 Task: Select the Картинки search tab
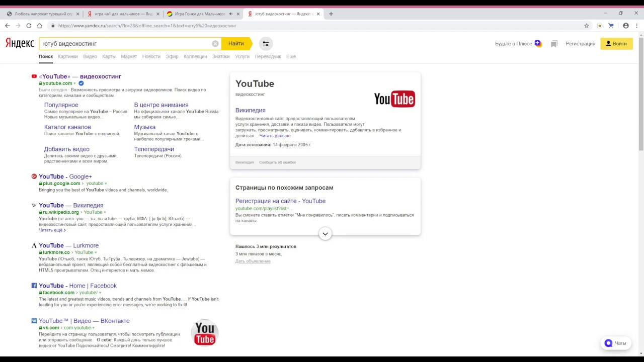pyautogui.click(x=68, y=56)
